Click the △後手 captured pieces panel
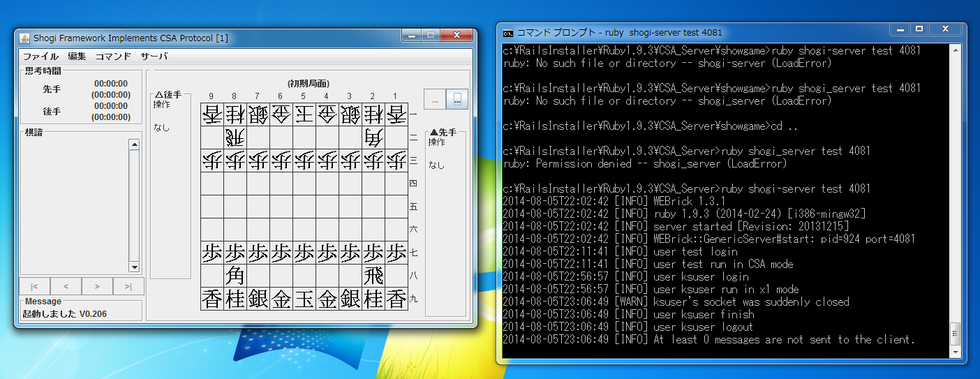Viewport: 980px width, 379px height. pyautogui.click(x=170, y=185)
